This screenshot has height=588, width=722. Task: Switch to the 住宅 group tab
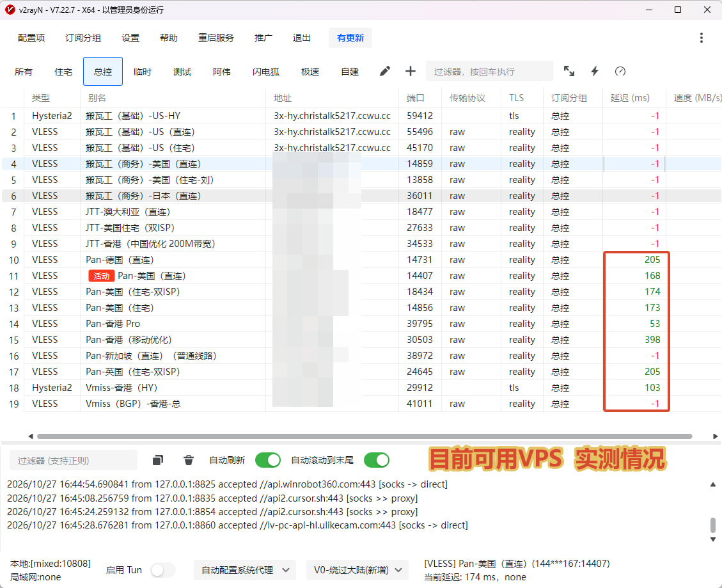coord(63,72)
